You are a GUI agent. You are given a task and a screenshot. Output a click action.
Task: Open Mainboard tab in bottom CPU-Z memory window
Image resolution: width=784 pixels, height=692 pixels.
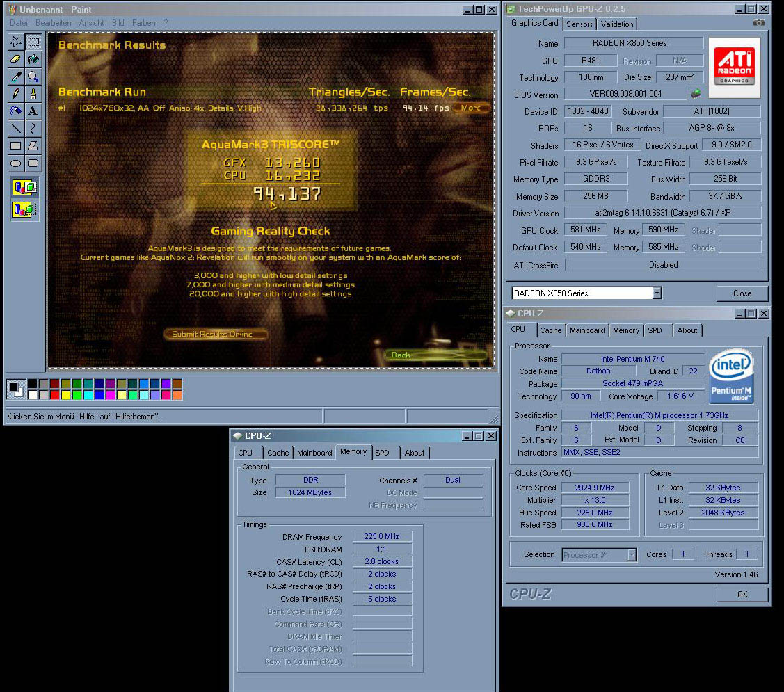314,453
